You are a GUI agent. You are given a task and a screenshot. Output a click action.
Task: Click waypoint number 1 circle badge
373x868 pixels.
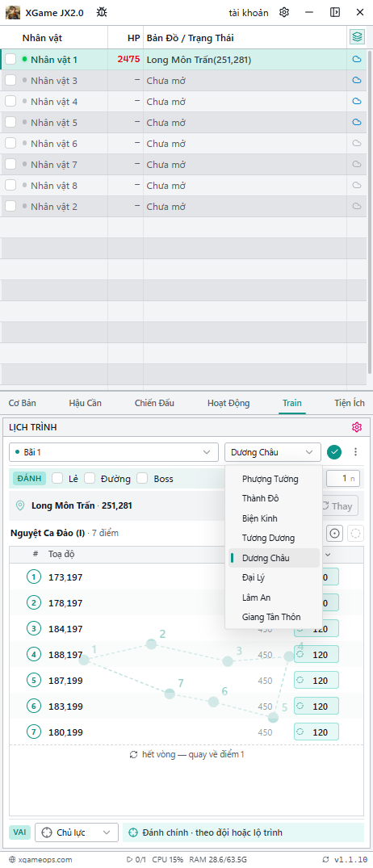coord(34,577)
